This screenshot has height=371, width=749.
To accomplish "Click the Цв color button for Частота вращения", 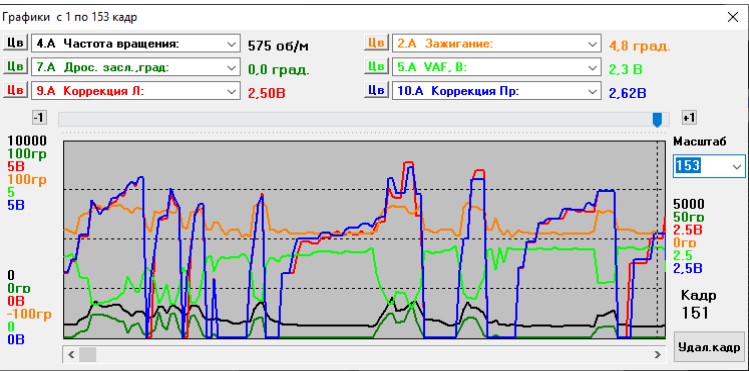I will (x=15, y=43).
